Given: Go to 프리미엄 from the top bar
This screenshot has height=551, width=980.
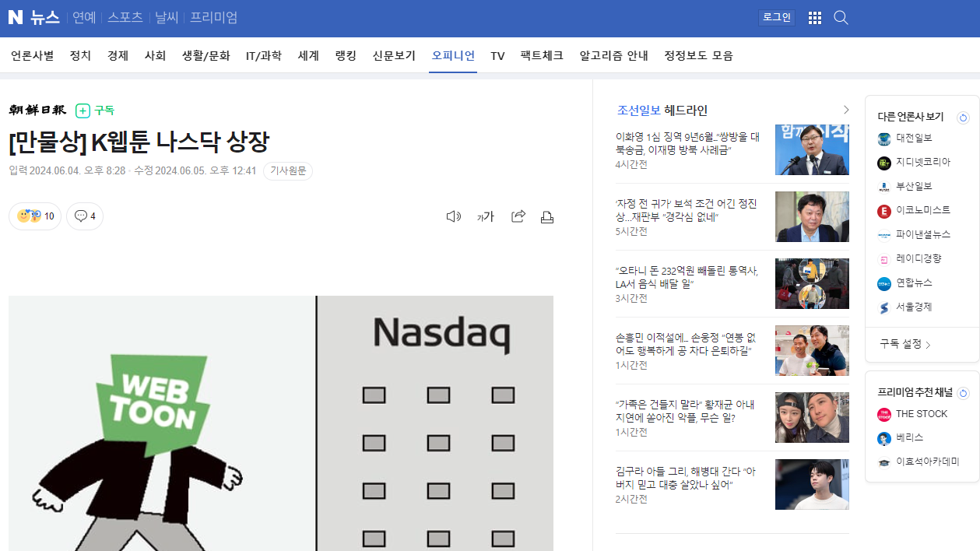Looking at the screenshot, I should (x=214, y=17).
